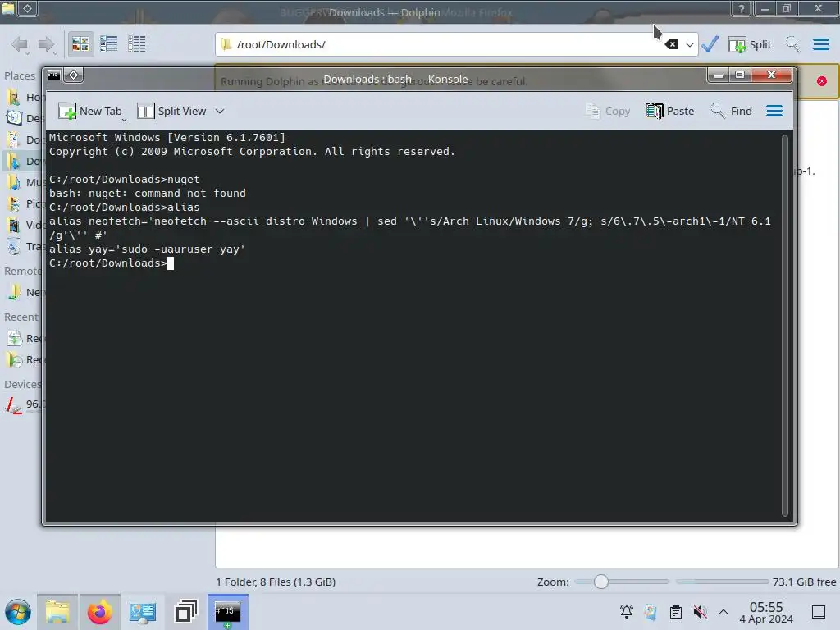Viewport: 840px width, 630px height.
Task: Open Dolphin file manager from taskbar
Action: click(x=57, y=612)
